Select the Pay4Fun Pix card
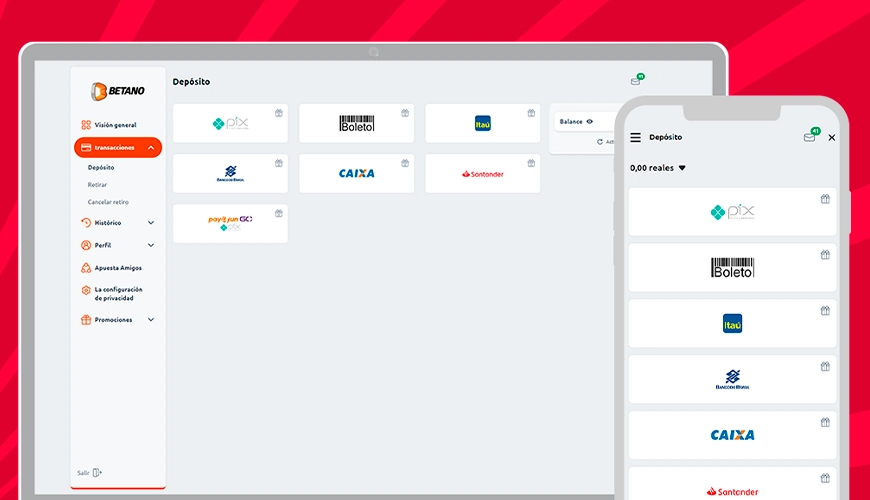The height and width of the screenshot is (500, 870). tap(230, 223)
